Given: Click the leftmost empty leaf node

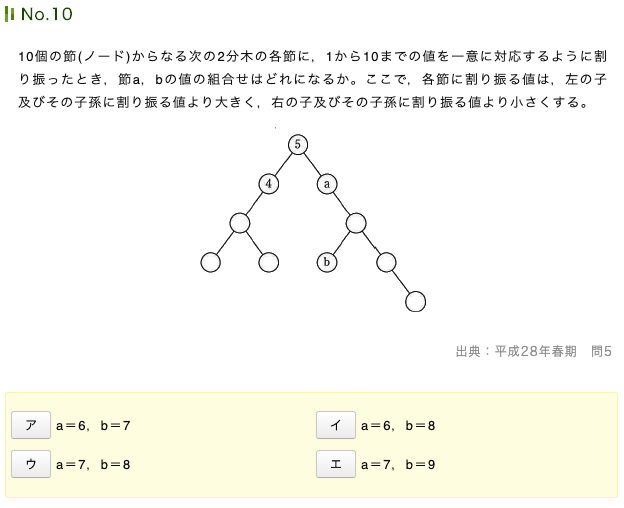Looking at the screenshot, I should 210,262.
